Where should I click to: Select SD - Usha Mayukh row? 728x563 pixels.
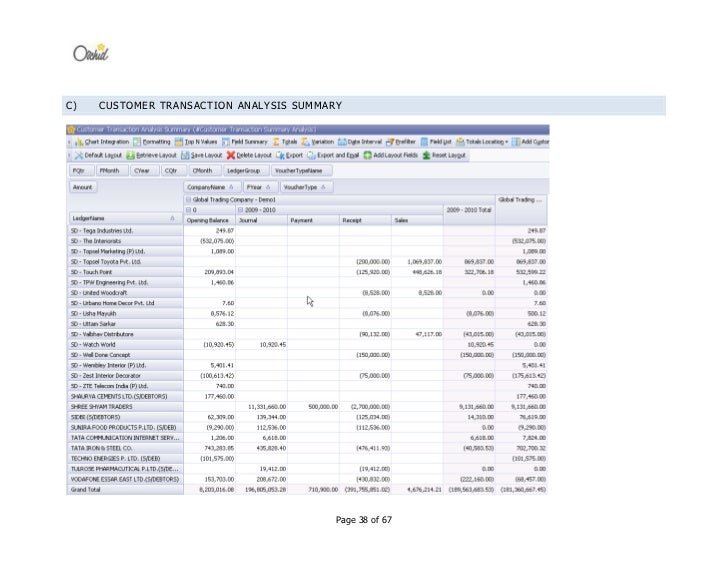pyautogui.click(x=125, y=314)
